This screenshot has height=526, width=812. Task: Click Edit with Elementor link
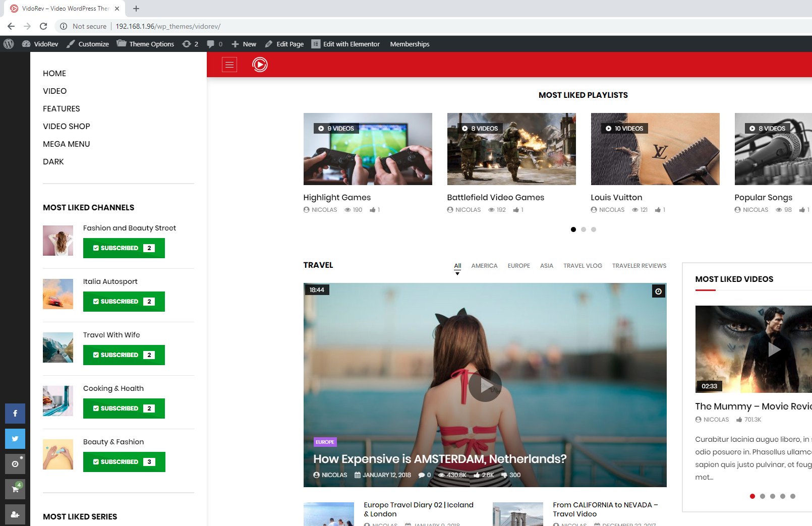345,44
